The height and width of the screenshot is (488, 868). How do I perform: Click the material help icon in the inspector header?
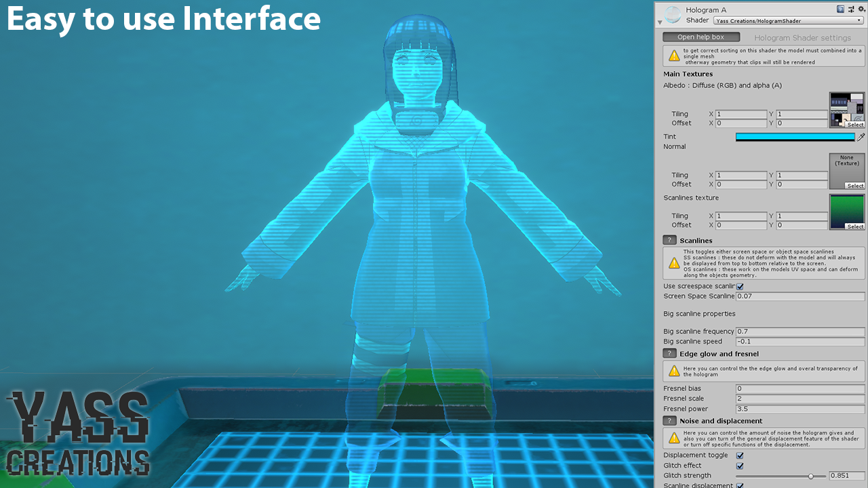click(840, 8)
